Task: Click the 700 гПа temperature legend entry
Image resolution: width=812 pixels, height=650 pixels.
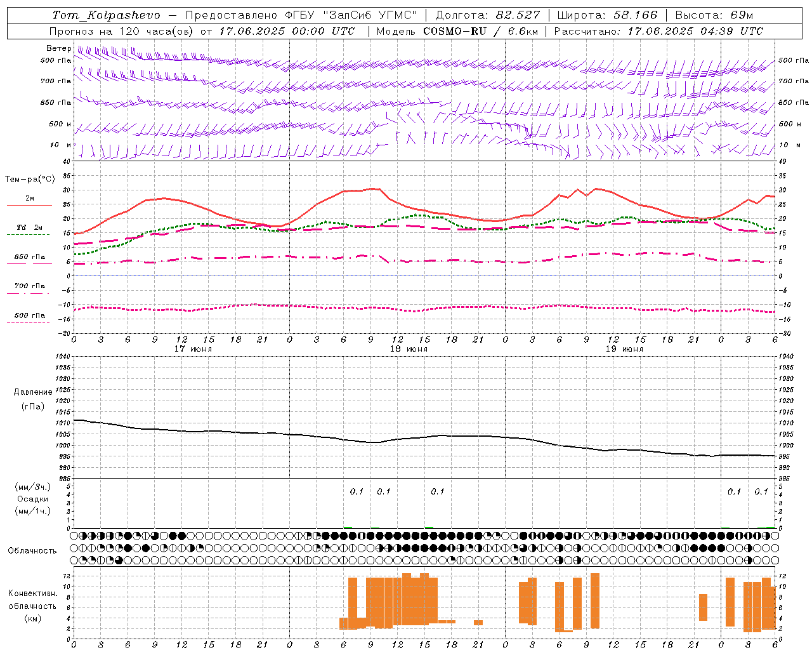Action: point(30,286)
